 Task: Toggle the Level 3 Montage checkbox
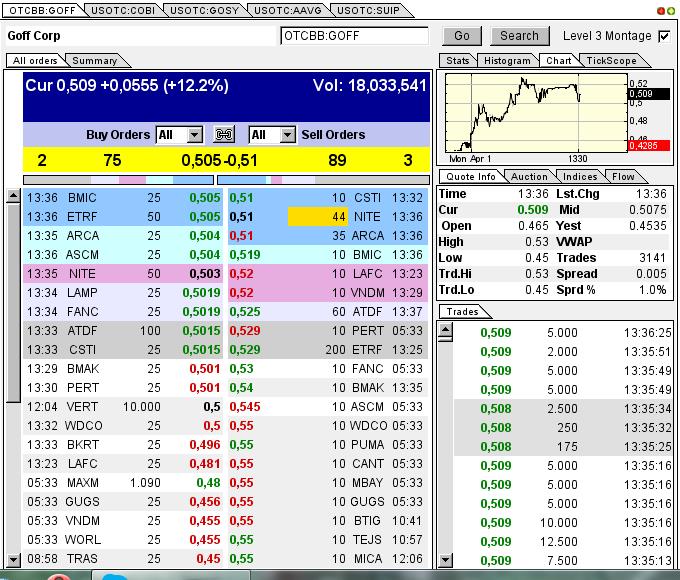click(664, 36)
